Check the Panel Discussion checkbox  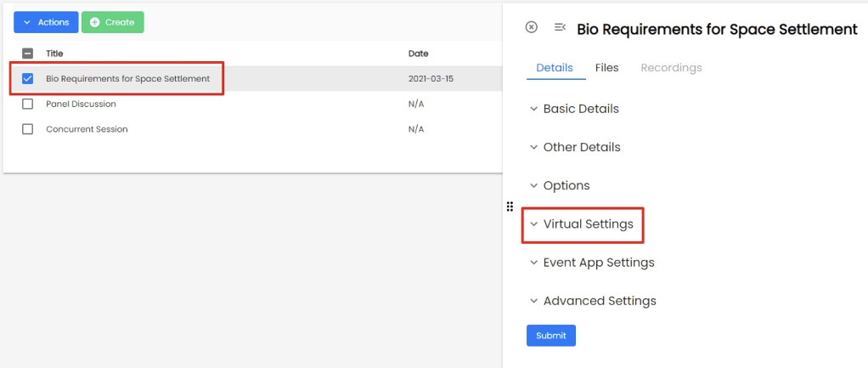click(28, 104)
